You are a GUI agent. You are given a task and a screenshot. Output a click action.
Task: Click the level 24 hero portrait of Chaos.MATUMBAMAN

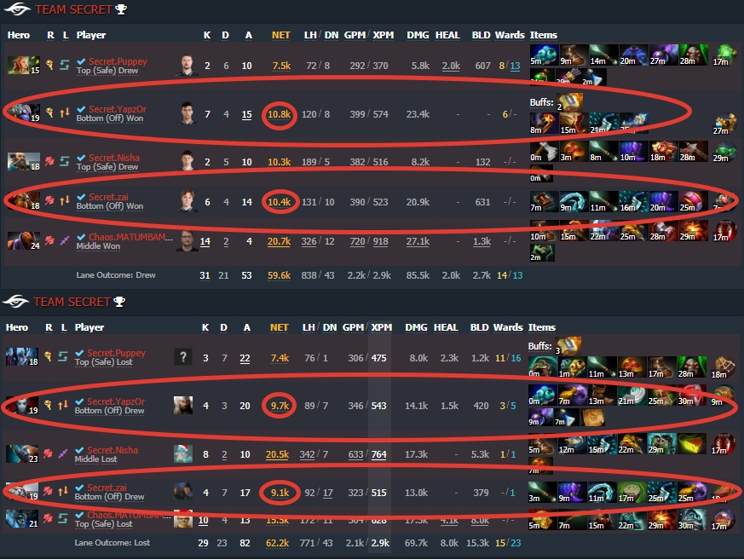23,240
